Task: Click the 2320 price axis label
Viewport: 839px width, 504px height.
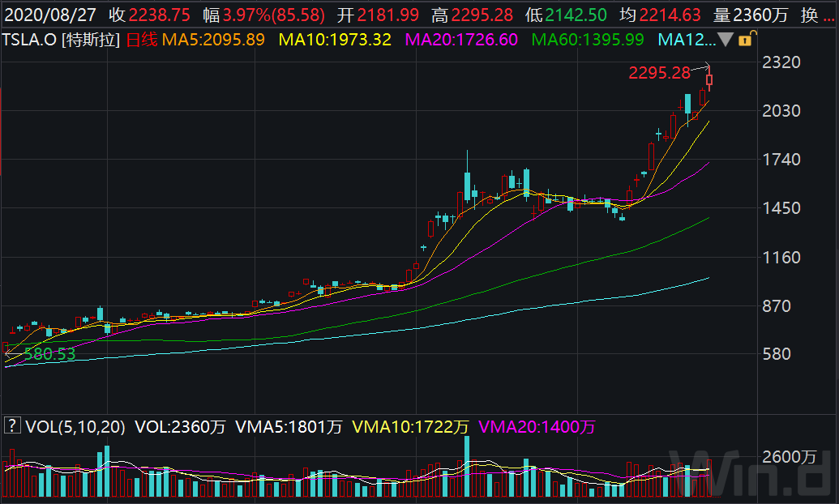Action: click(x=781, y=62)
